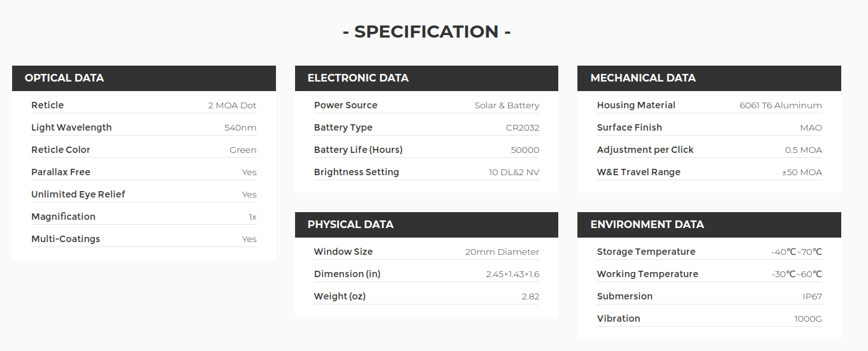Select the MECHANICAL DATA header
Viewport: 868px width, 351px height.
709,78
